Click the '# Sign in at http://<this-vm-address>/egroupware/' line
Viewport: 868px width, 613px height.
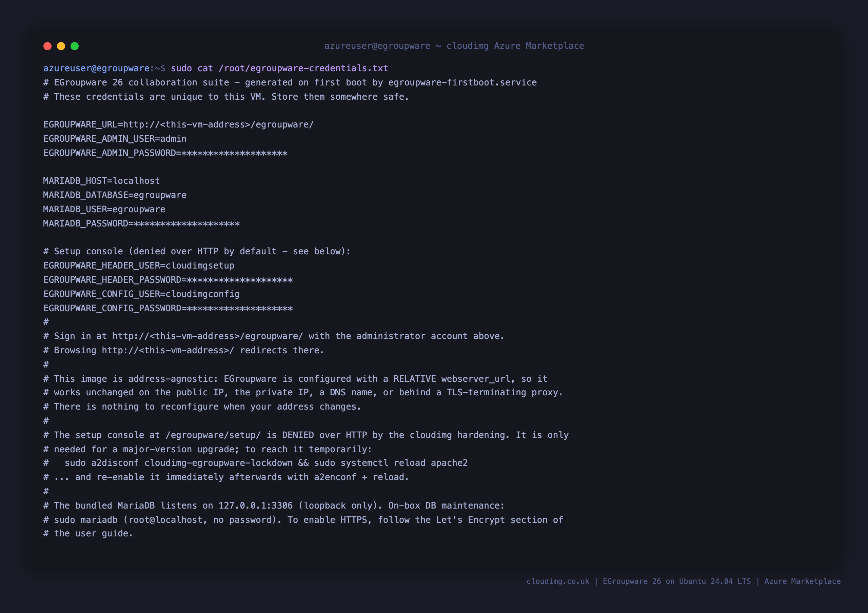coord(274,336)
